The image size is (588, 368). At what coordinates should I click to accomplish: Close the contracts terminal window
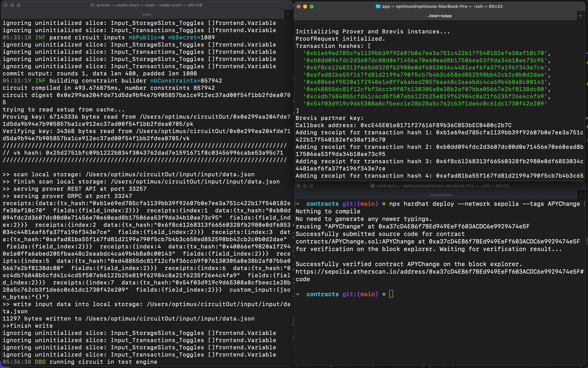[299, 186]
